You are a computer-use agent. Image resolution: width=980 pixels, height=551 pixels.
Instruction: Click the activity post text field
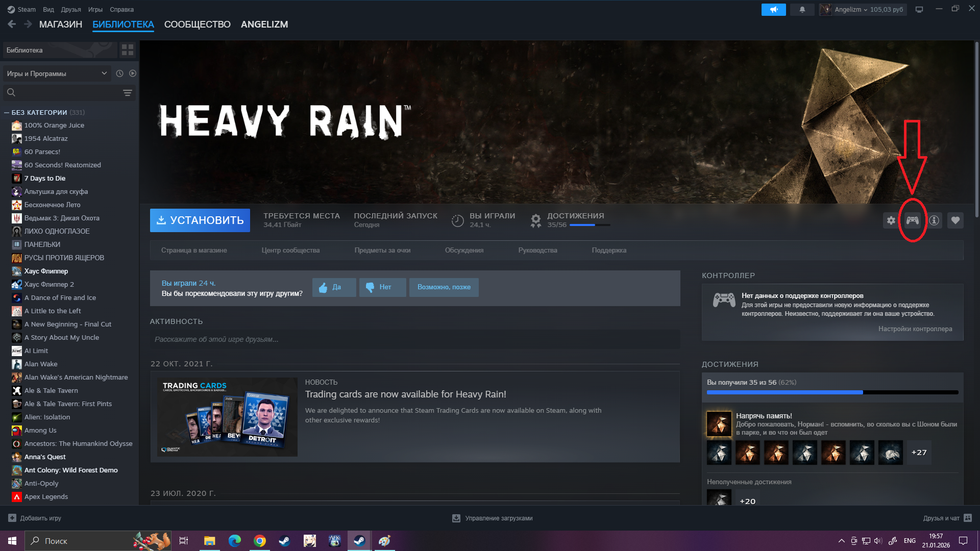(414, 339)
